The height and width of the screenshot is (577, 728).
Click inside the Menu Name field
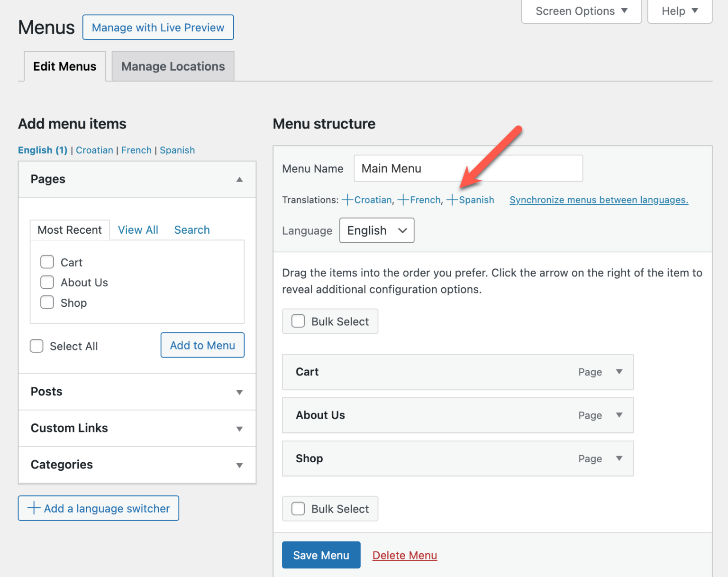(468, 168)
